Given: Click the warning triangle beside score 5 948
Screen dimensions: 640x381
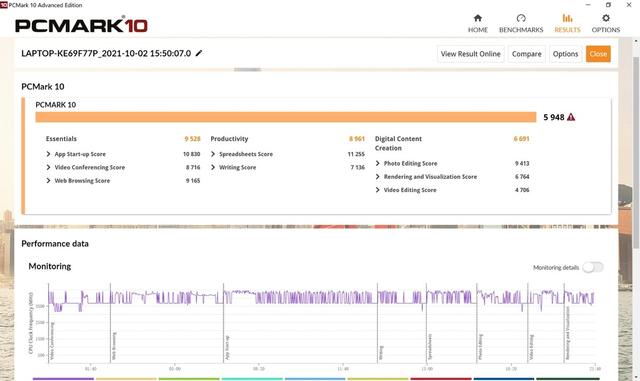Looking at the screenshot, I should [571, 117].
